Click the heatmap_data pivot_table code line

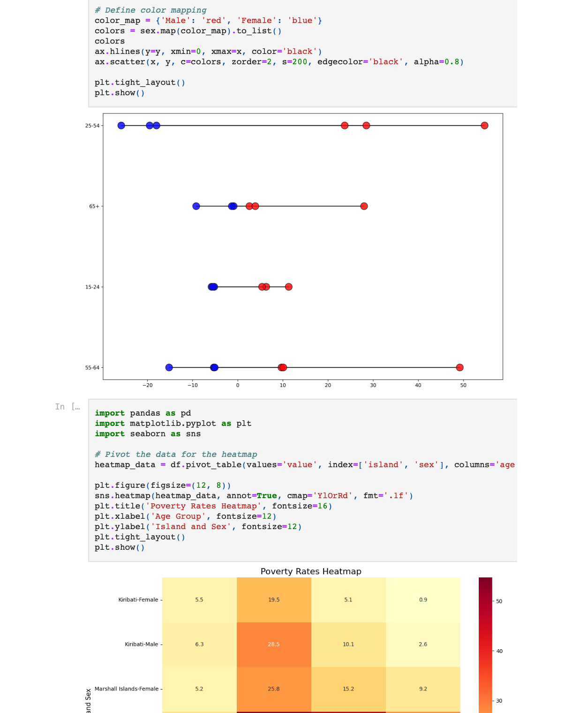click(304, 465)
